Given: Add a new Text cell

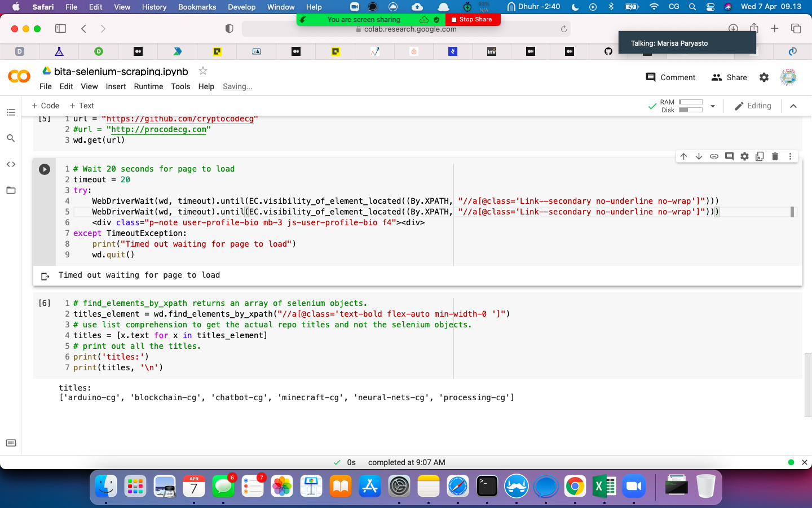Looking at the screenshot, I should tap(82, 106).
